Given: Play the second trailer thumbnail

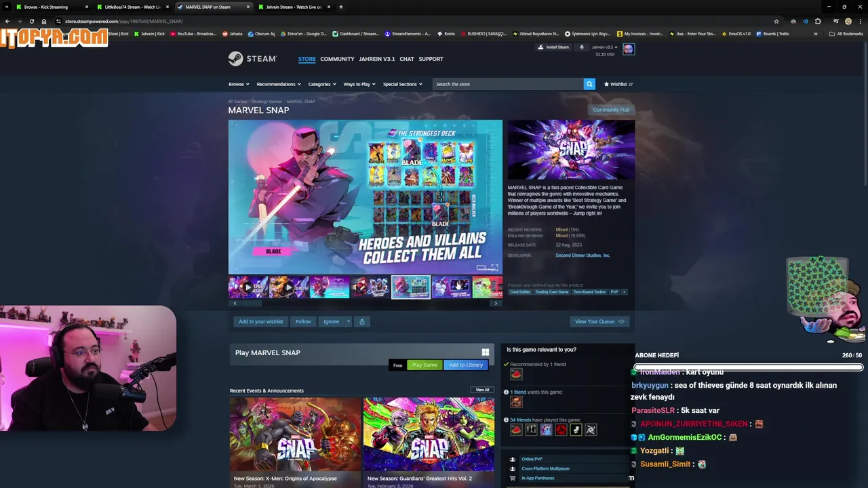Looking at the screenshot, I should (x=288, y=287).
